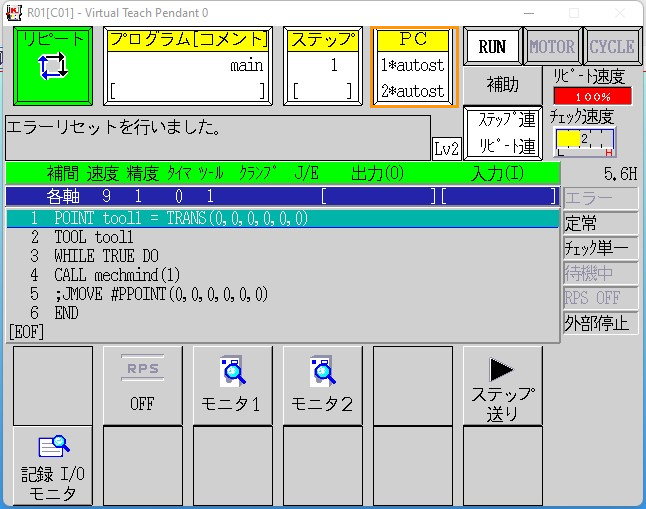The width and height of the screenshot is (646, 509).
Task: Select the クランプ clamp column header
Action: point(257,173)
